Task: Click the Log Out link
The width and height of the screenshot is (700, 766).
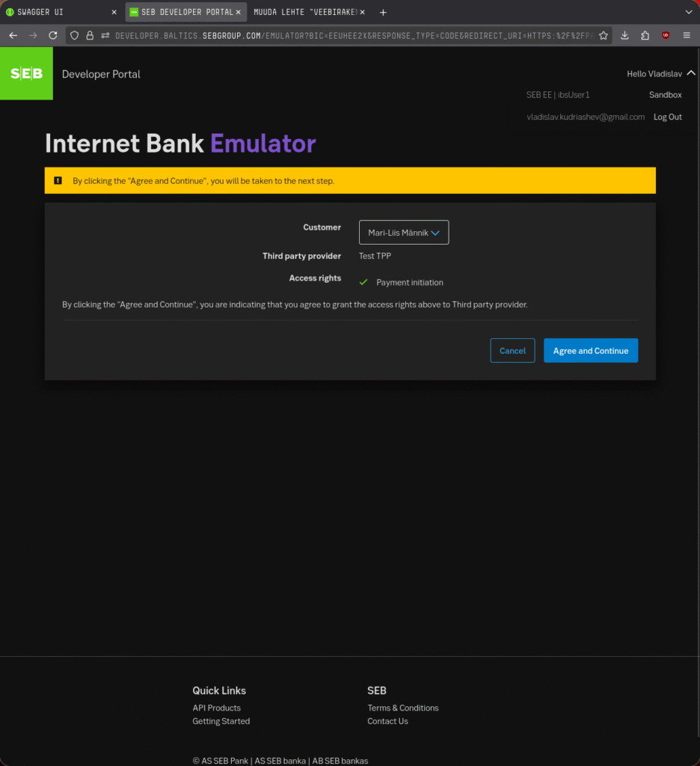Action: pyautogui.click(x=667, y=117)
